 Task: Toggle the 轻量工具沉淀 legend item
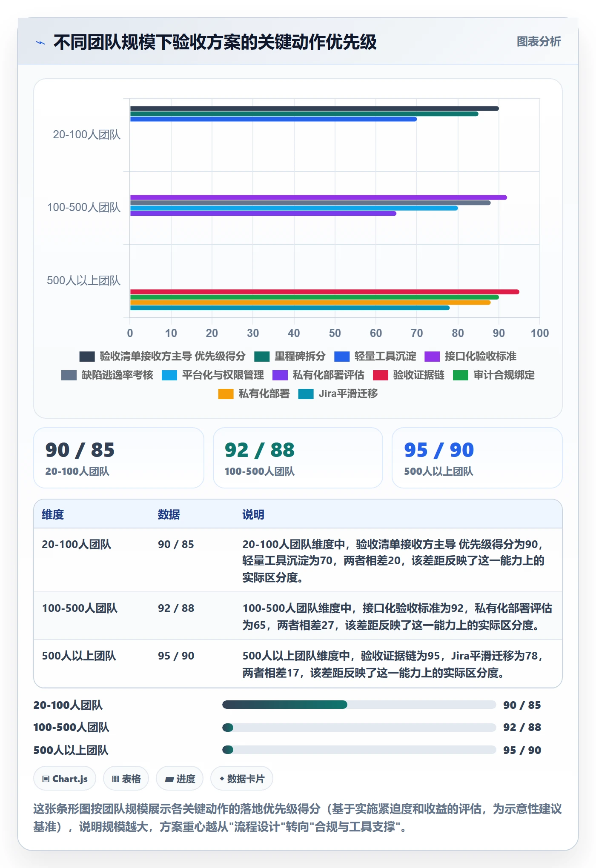click(x=375, y=356)
